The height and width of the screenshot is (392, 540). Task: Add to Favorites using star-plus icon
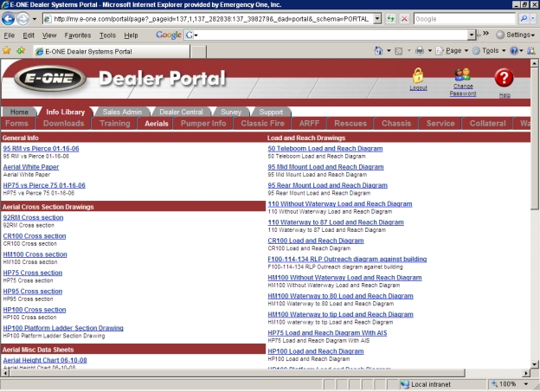click(x=21, y=51)
